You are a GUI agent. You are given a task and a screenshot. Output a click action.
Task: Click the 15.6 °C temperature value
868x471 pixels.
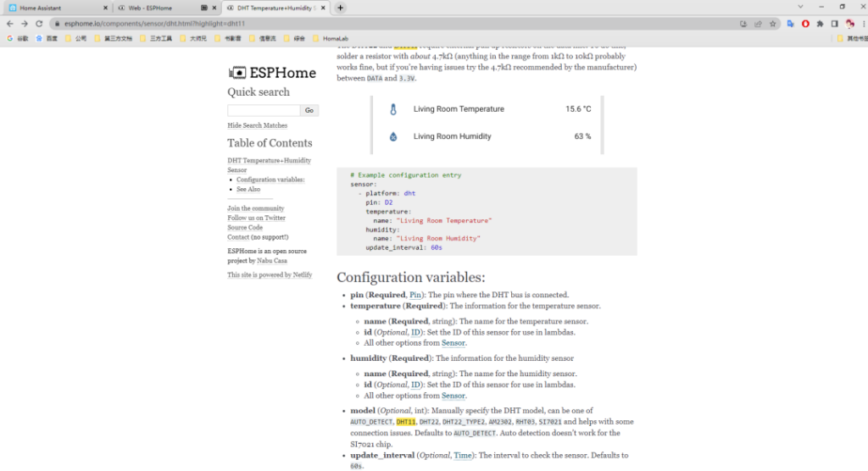578,109
